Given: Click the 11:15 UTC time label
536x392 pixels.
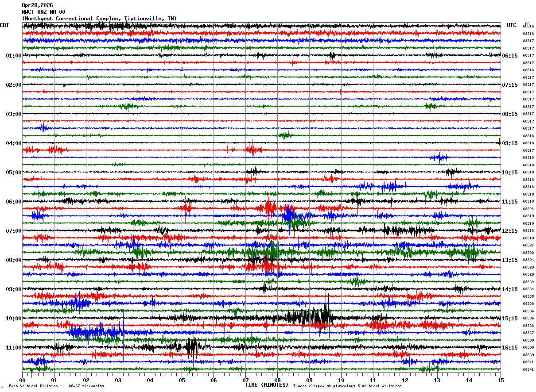Looking at the screenshot, I should (510, 202).
